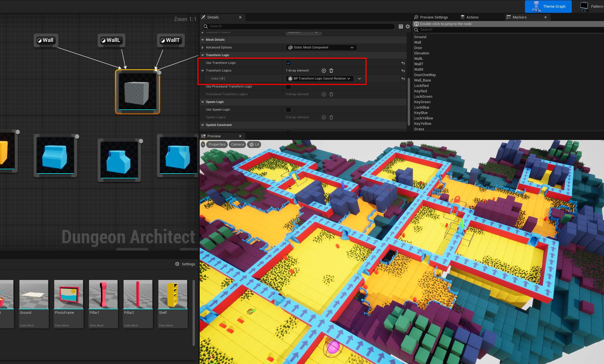
Task: Enable the Use Transform Logic checkbox
Action: 288,63
